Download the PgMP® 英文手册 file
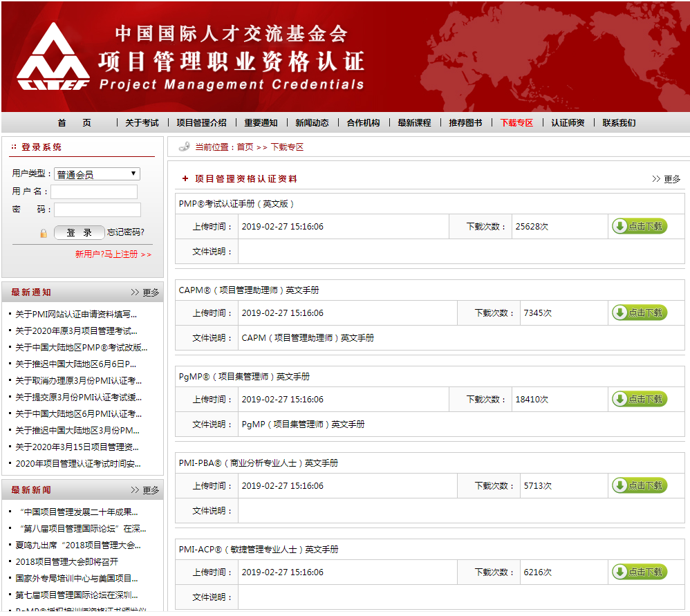Image resolution: width=690 pixels, height=616 pixels. 640,400
